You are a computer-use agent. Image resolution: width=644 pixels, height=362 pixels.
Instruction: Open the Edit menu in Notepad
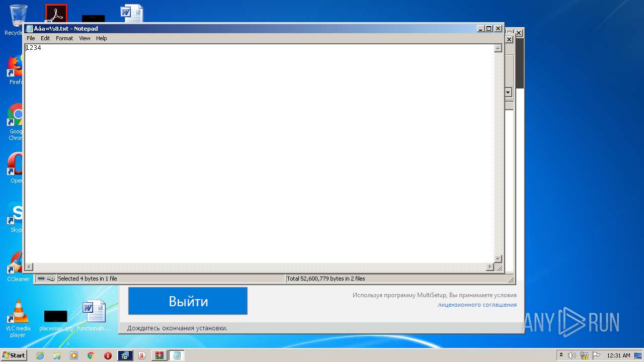tap(45, 38)
